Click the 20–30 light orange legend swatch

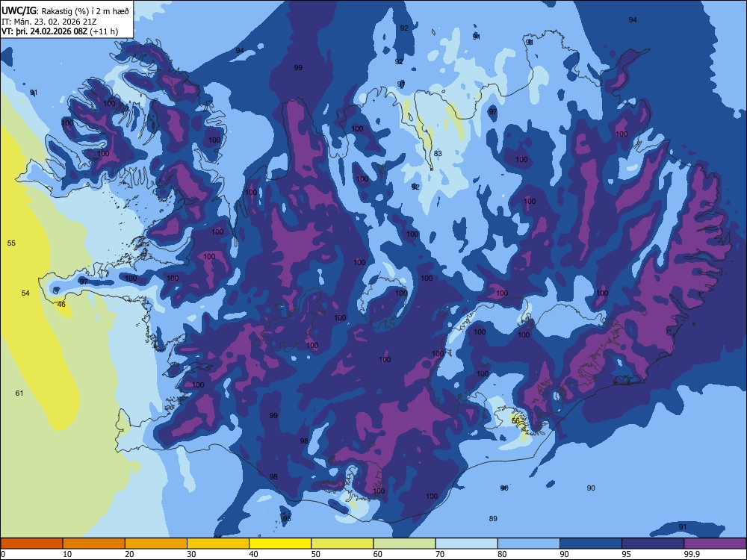[x=156, y=544]
